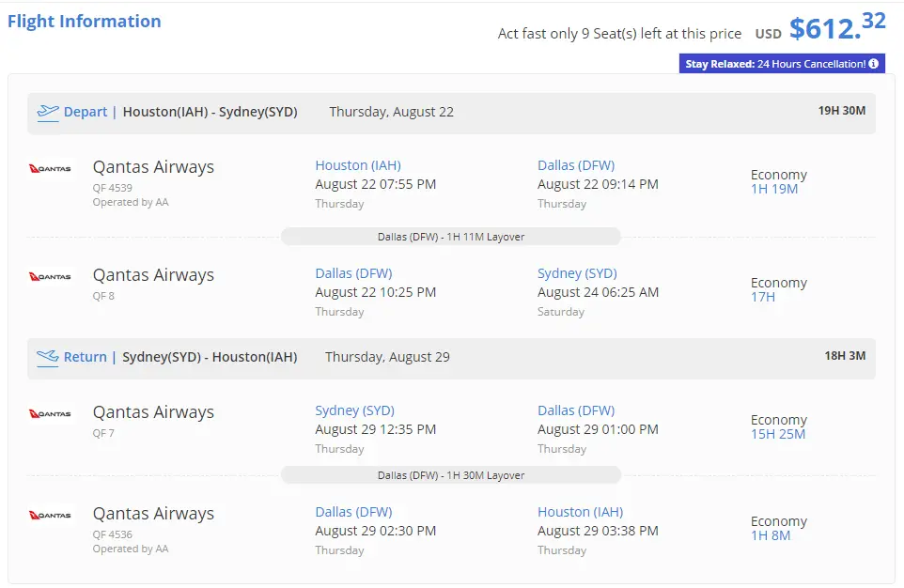Click the departing plane icon beside Depart

click(47, 112)
